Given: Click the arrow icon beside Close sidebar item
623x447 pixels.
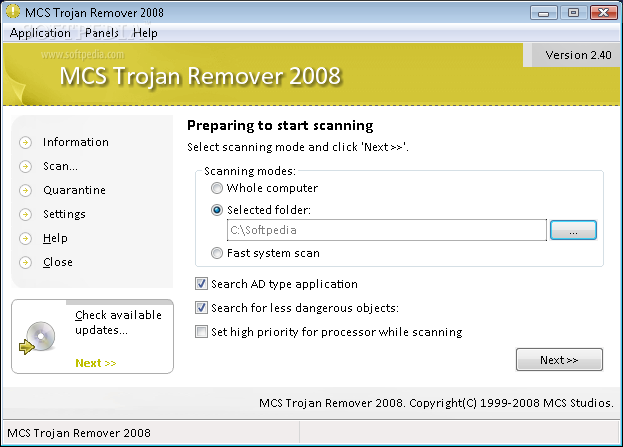Looking at the screenshot, I should point(25,262).
